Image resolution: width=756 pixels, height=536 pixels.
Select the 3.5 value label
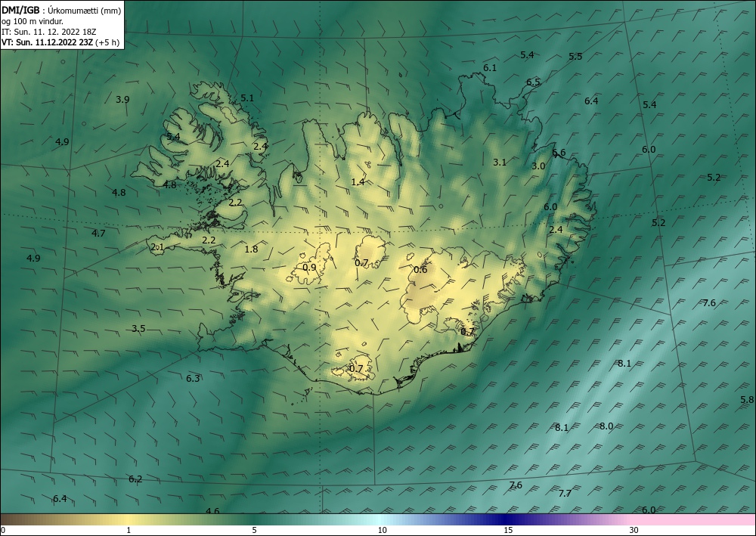[138, 329]
